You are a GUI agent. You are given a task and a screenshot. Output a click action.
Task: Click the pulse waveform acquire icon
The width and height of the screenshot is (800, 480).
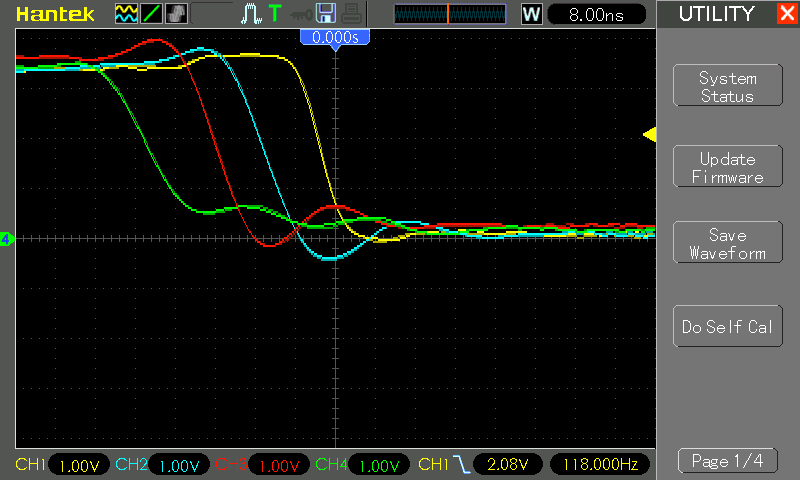[x=251, y=14]
